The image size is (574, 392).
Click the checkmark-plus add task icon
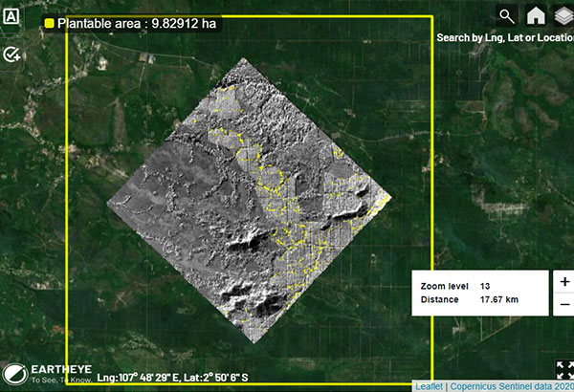12,54
